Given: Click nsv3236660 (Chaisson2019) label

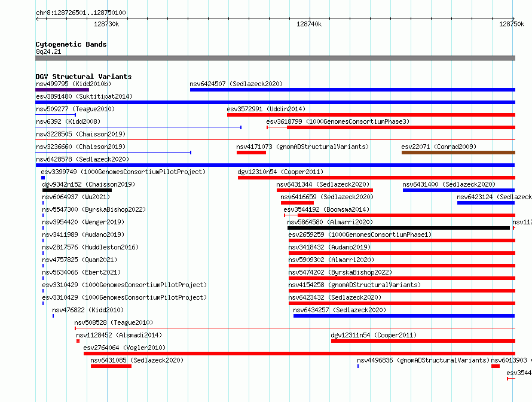Looking at the screenshot, I should 81,147.
